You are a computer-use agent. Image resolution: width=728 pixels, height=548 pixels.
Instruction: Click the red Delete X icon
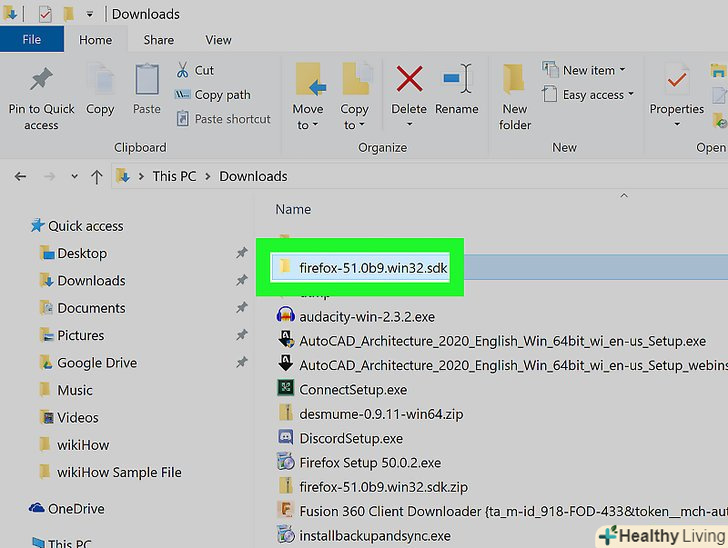click(409, 79)
